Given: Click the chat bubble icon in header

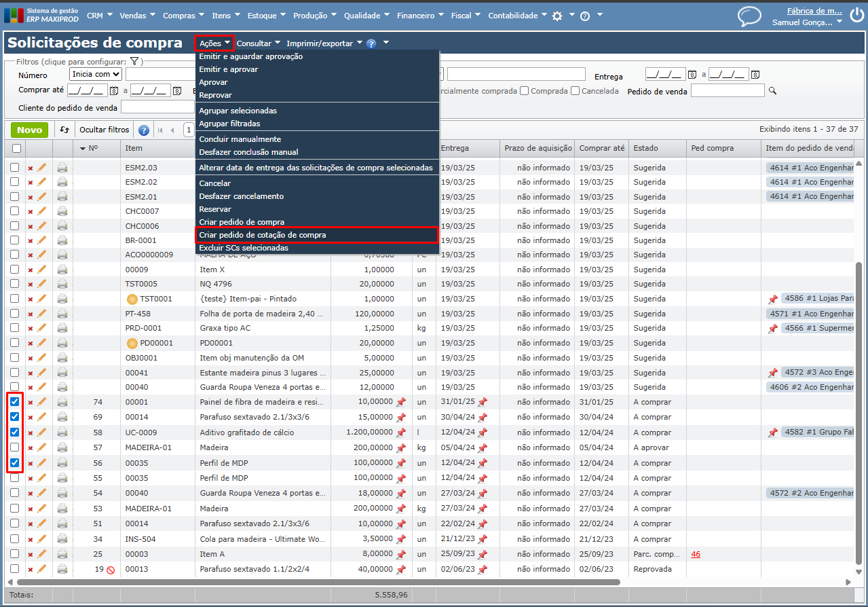Looking at the screenshot, I should 749,16.
